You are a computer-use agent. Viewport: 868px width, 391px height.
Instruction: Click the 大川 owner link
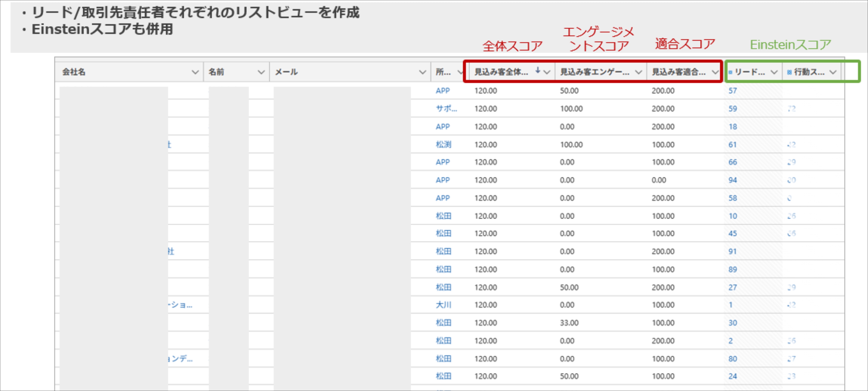point(443,305)
